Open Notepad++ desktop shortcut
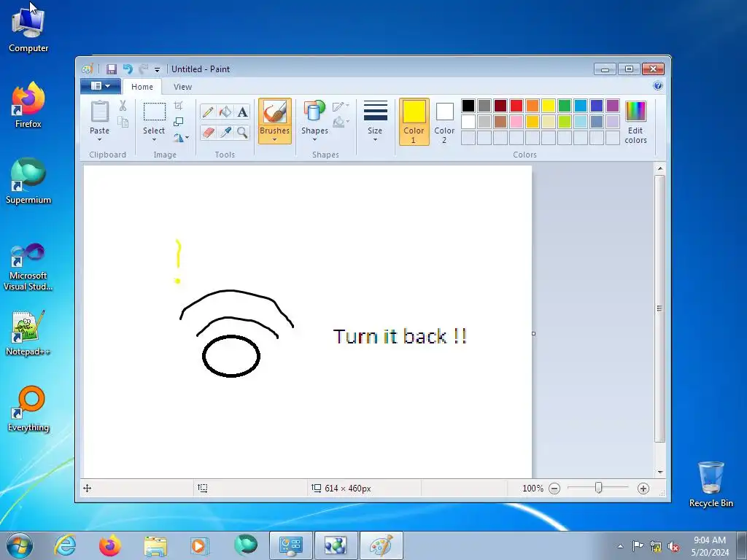 pyautogui.click(x=28, y=332)
